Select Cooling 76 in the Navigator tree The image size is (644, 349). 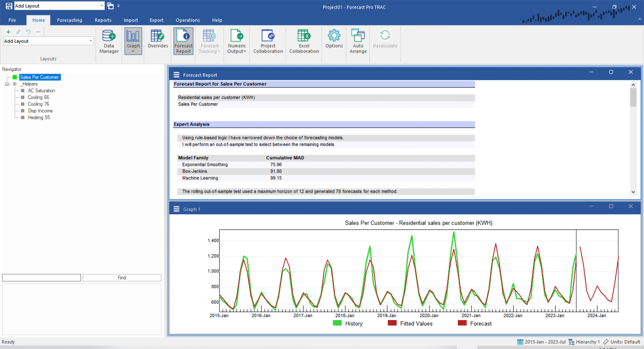38,104
